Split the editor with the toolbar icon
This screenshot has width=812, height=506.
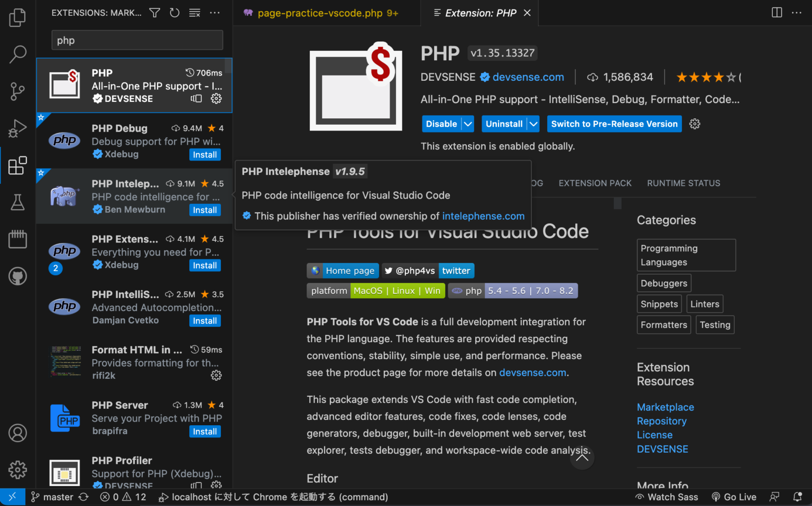[x=777, y=12]
